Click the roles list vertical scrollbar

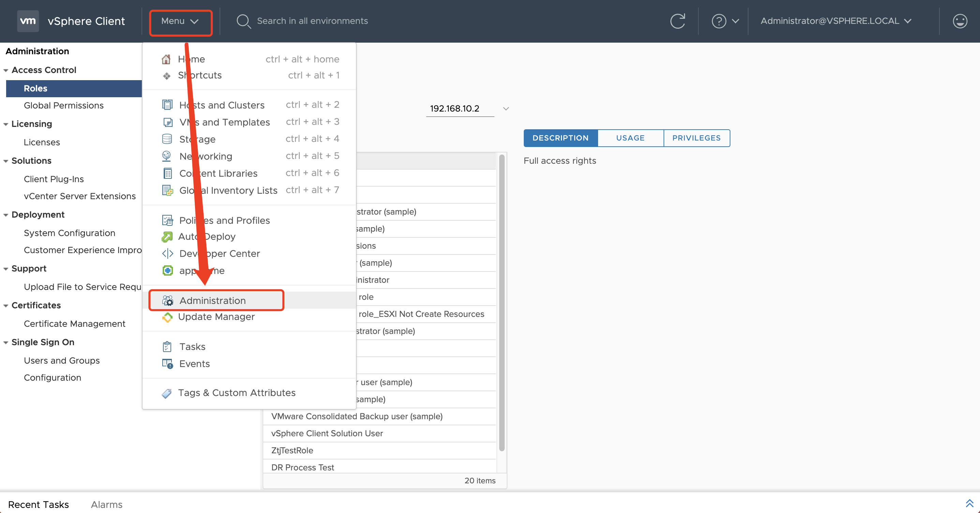pyautogui.click(x=502, y=303)
